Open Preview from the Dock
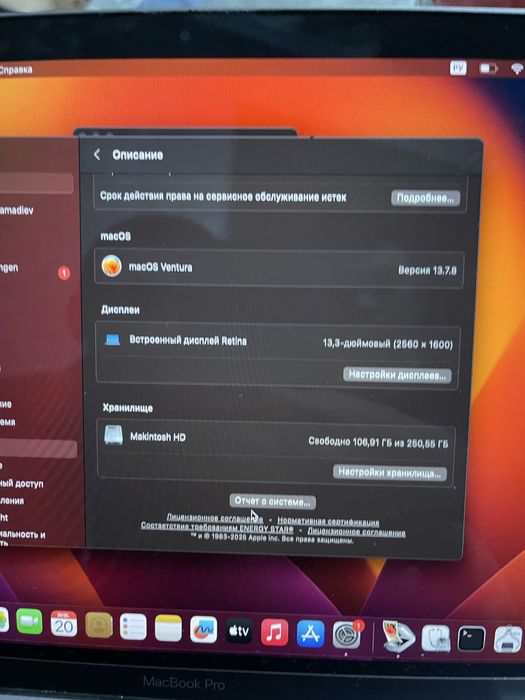 [399, 637]
